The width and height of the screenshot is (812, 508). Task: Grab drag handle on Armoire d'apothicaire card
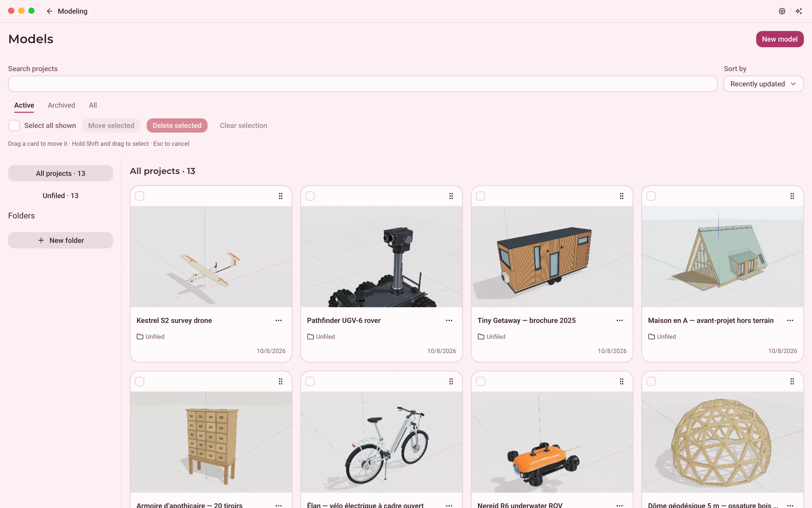point(280,381)
